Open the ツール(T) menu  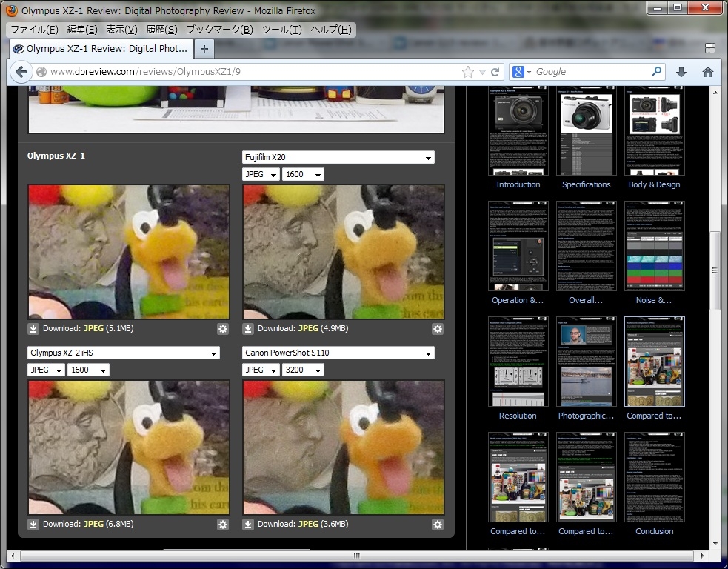click(x=281, y=30)
